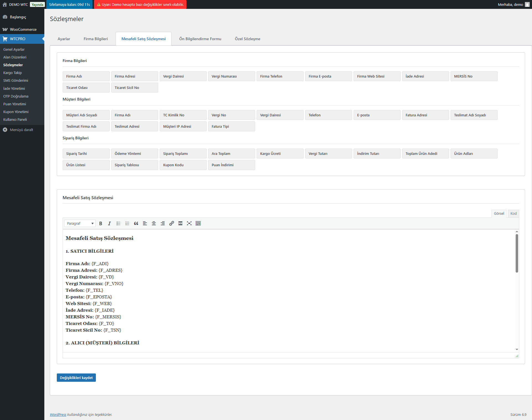532x420 pixels.
Task: Open Kargo Takip in sidebar
Action: click(x=12, y=73)
